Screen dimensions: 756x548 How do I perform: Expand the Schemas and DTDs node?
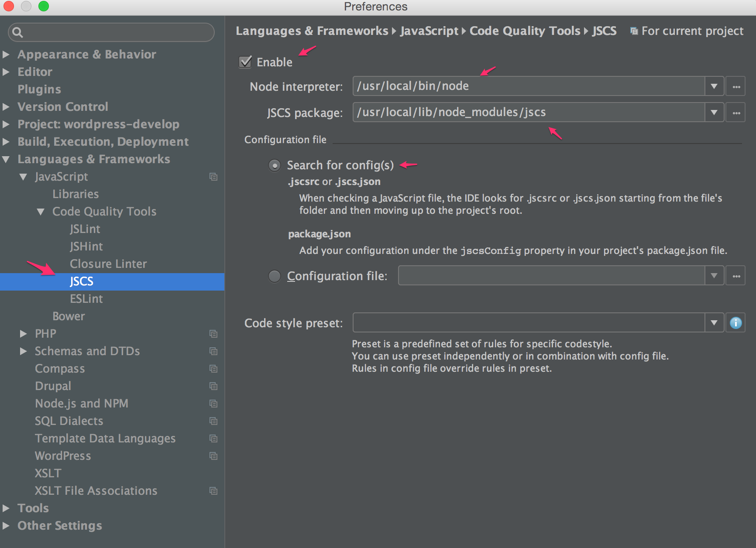point(24,351)
